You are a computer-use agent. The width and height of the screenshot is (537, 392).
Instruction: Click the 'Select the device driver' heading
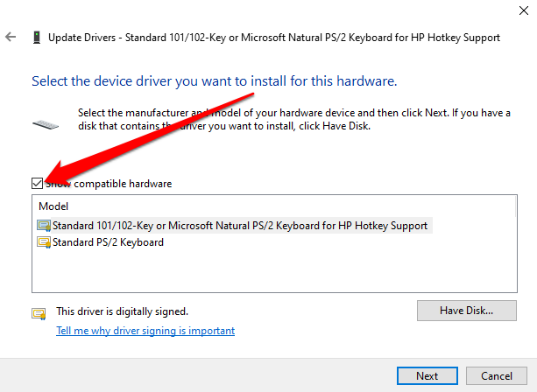(215, 81)
